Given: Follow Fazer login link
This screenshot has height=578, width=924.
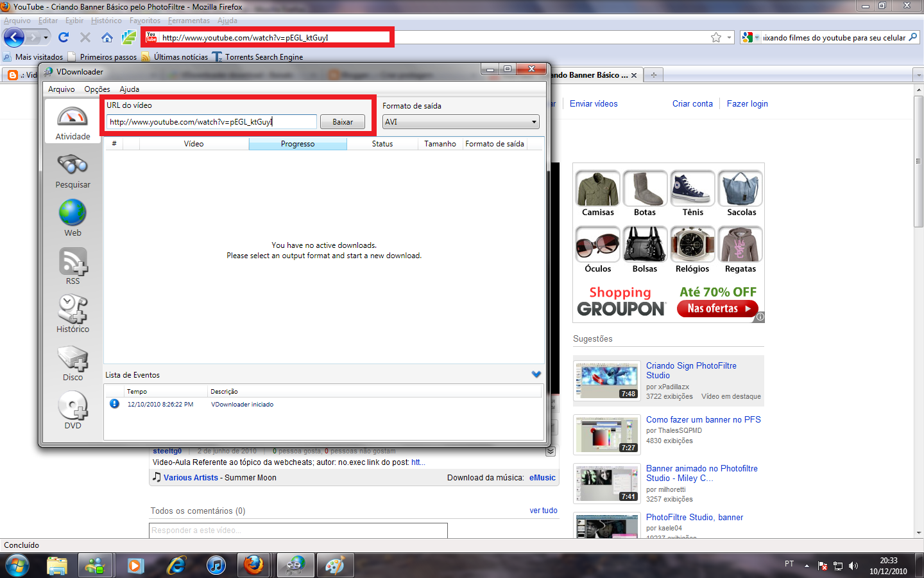Looking at the screenshot, I should tap(747, 103).
